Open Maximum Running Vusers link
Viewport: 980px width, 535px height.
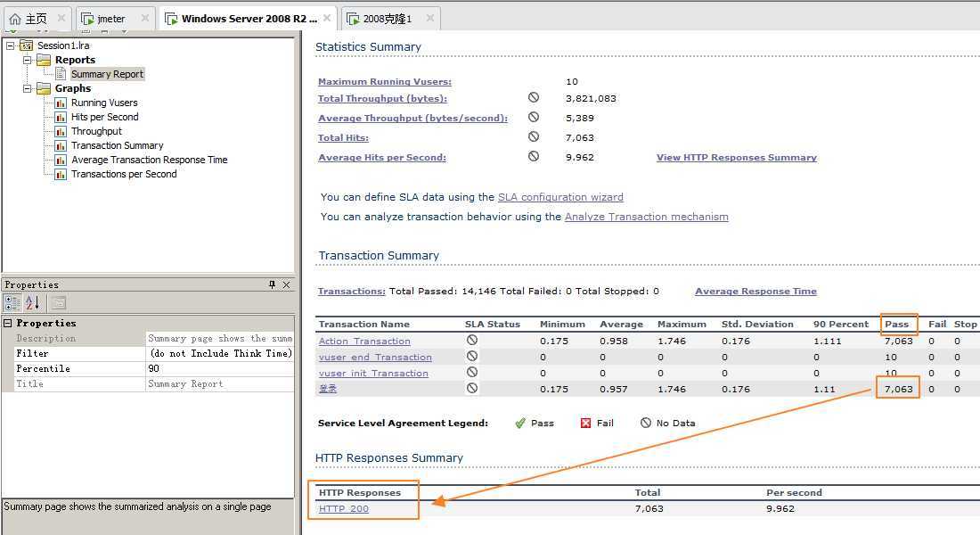tap(384, 81)
